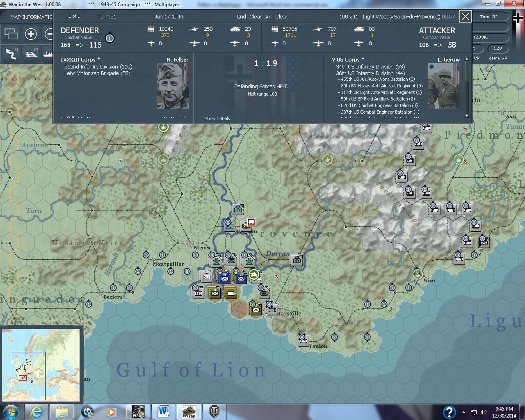Select 455th US AA Auto-Wpns Battalion
This screenshot has height=420, width=525.
(x=378, y=79)
